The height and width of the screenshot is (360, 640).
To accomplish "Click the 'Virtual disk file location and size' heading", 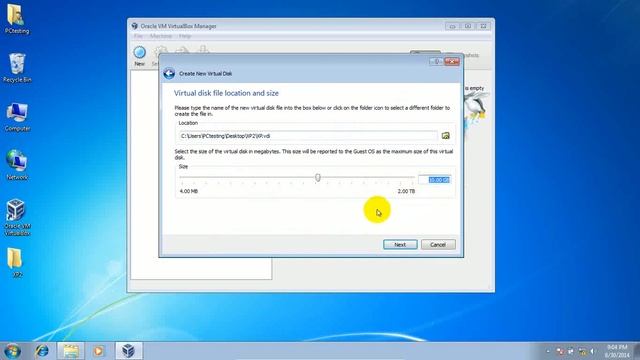I will coord(226,93).
